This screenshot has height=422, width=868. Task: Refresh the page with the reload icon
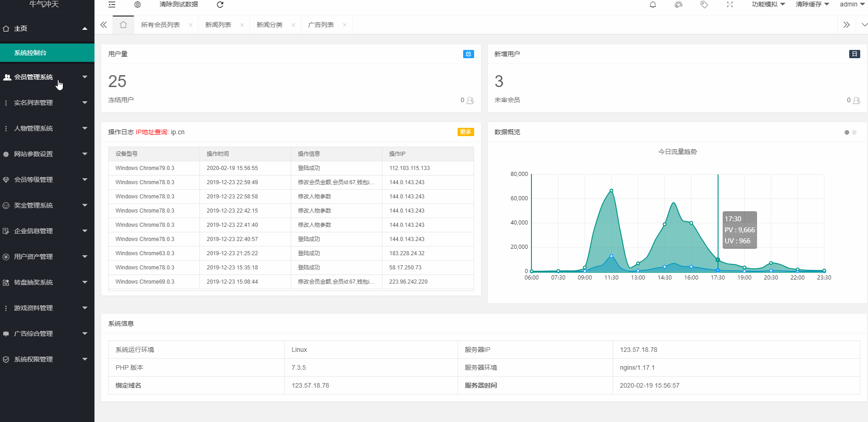tap(220, 5)
